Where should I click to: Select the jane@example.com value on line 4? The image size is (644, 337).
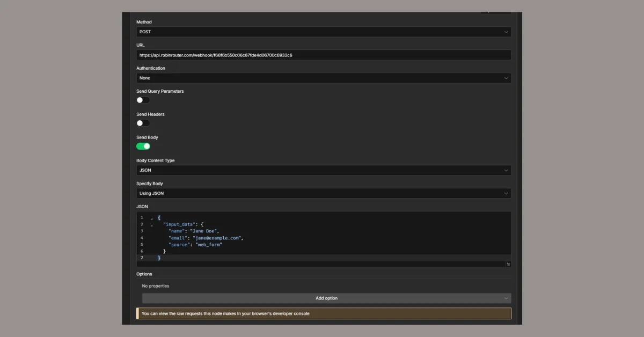pos(217,238)
